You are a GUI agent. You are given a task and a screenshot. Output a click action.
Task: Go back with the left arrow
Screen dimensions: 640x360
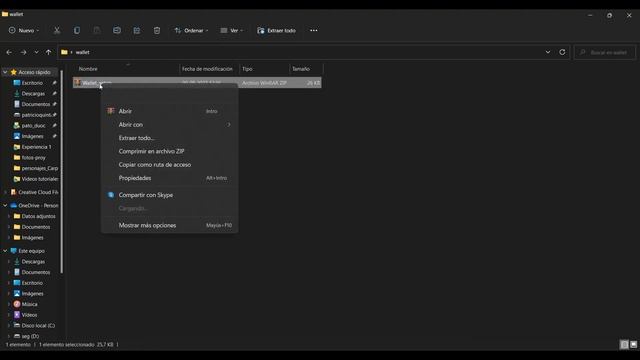click(x=9, y=52)
